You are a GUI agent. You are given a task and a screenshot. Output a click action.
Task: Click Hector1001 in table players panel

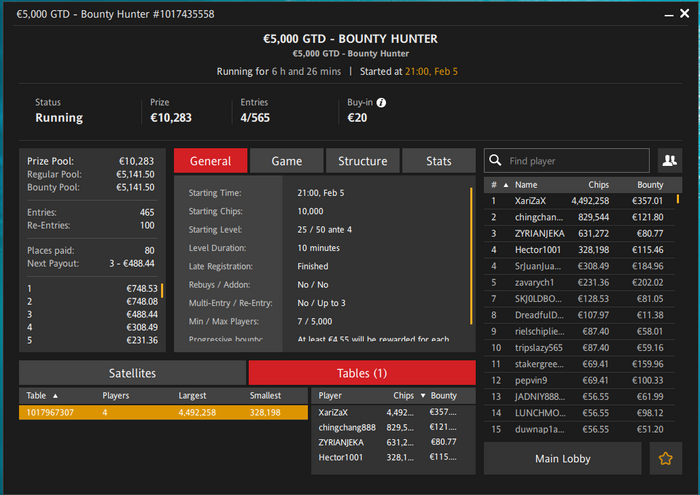(x=341, y=457)
